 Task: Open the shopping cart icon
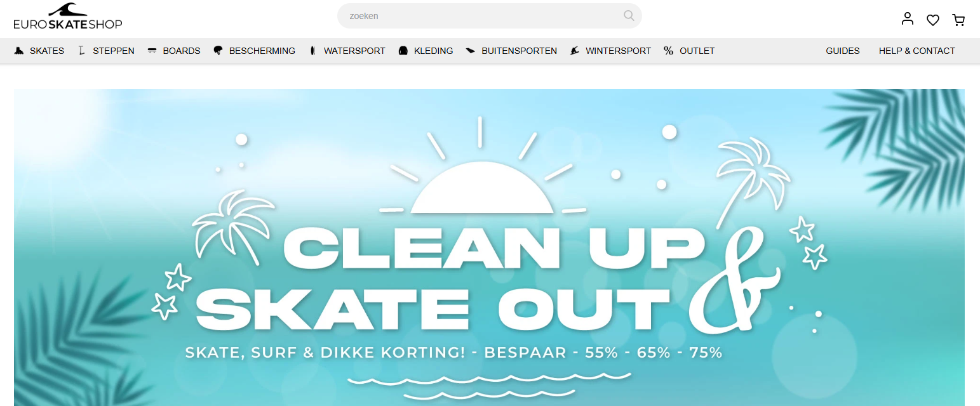pyautogui.click(x=958, y=20)
